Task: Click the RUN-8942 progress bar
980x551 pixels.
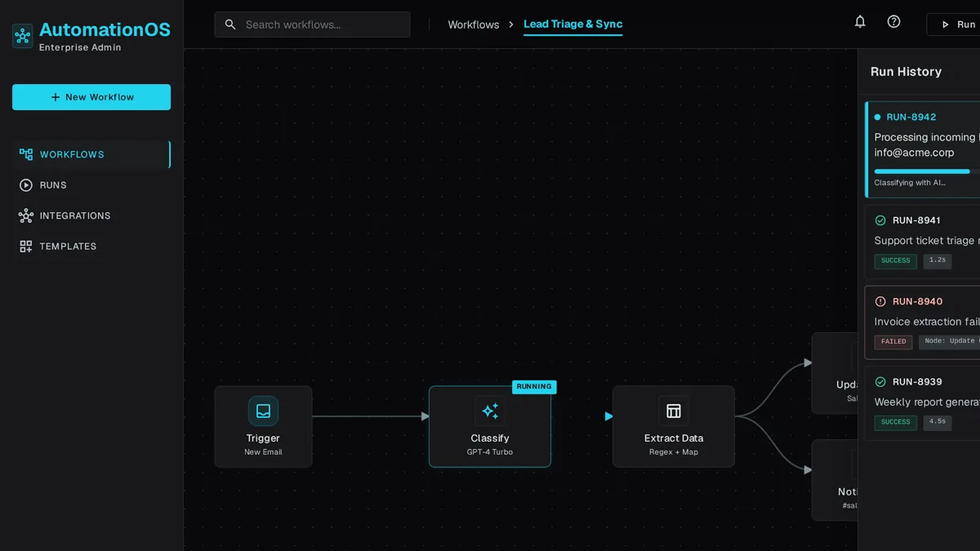Action: click(927, 171)
